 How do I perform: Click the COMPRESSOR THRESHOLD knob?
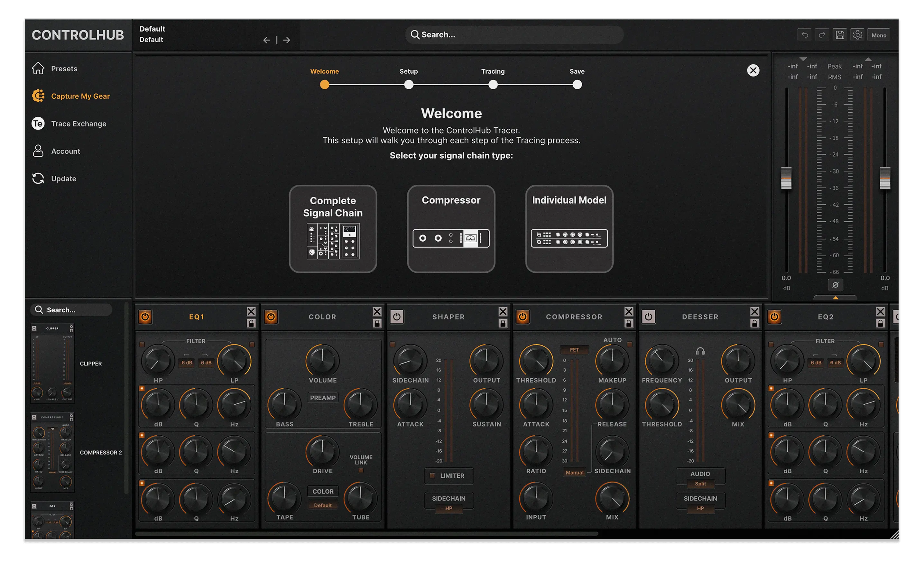point(536,361)
